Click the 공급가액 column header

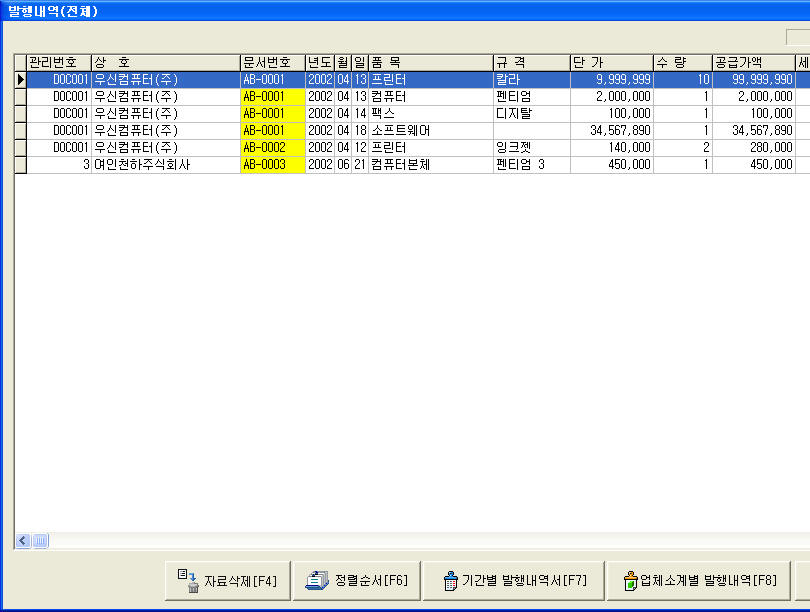754,62
